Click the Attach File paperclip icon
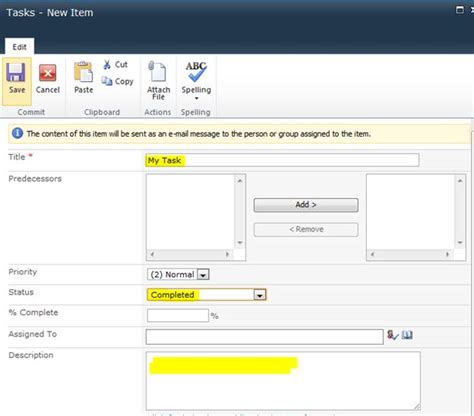The image size is (474, 416). (157, 71)
